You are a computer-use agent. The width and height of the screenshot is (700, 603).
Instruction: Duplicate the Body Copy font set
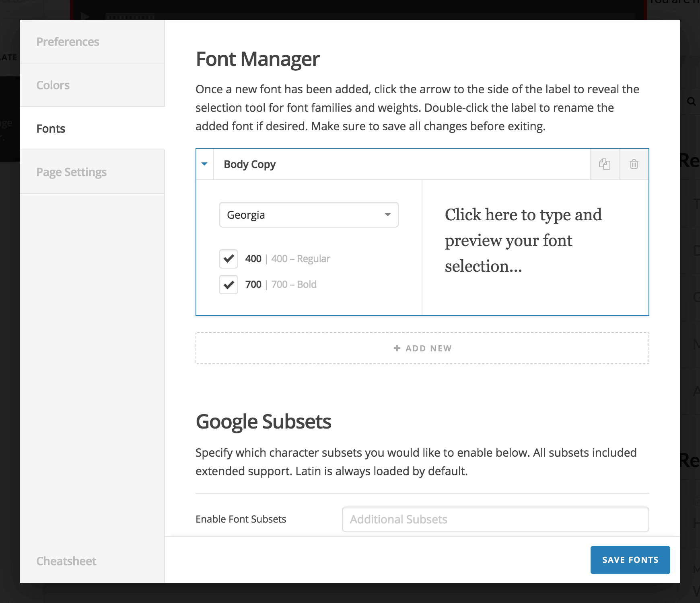[x=605, y=164]
